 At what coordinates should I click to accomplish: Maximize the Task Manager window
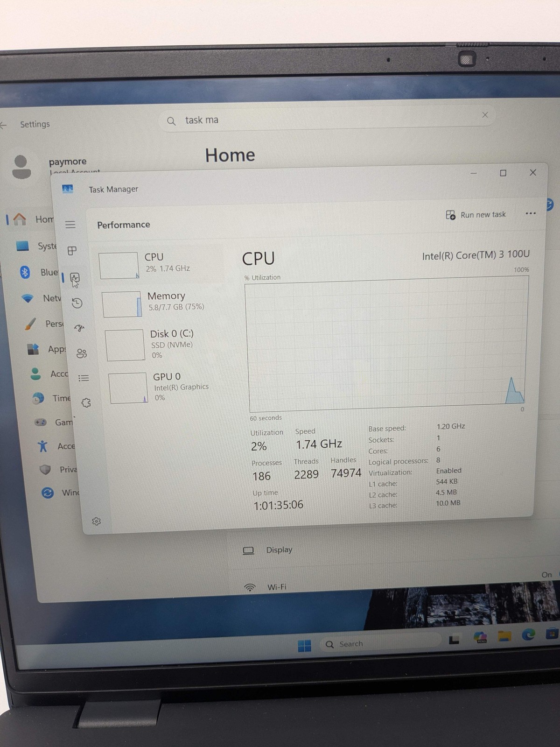coord(503,173)
